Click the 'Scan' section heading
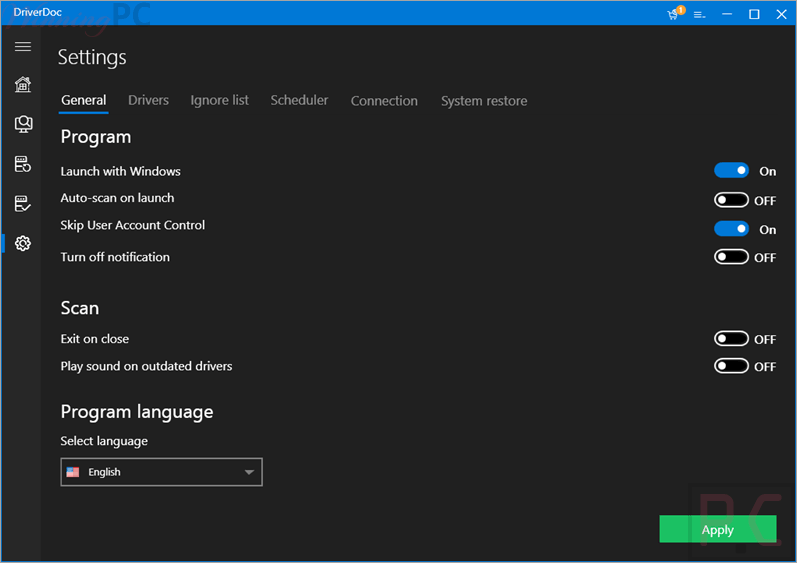The height and width of the screenshot is (563, 797). point(80,308)
